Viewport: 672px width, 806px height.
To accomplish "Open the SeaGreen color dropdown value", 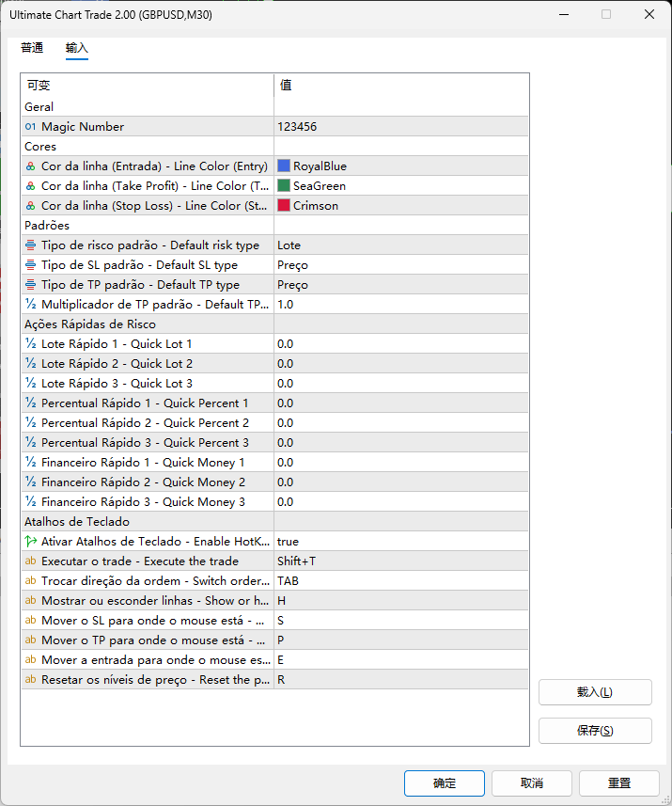I will [x=400, y=186].
